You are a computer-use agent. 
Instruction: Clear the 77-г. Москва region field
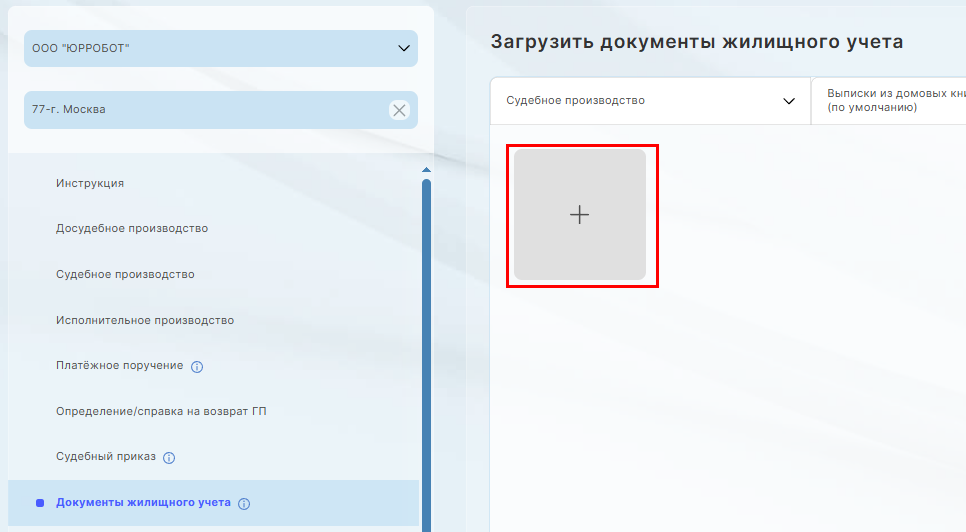[x=399, y=110]
